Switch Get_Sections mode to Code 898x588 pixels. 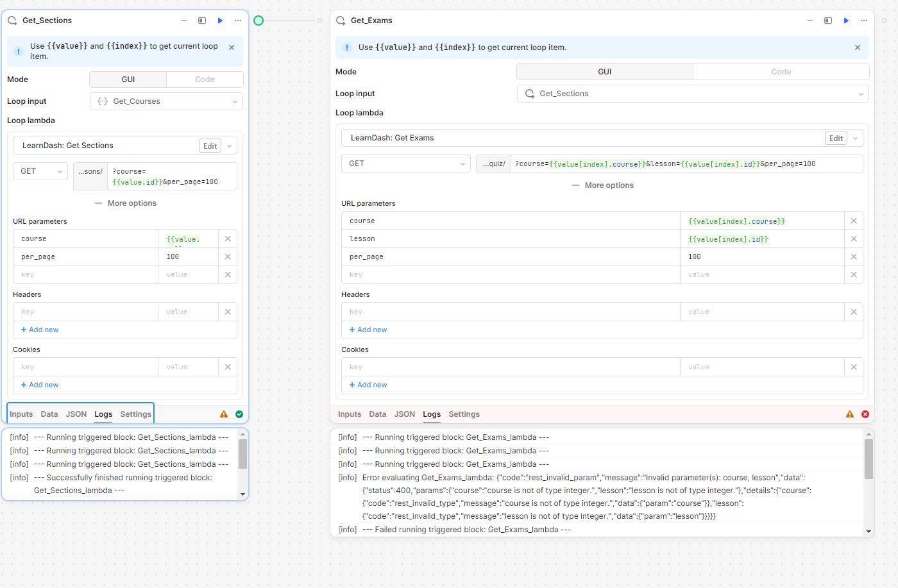205,80
